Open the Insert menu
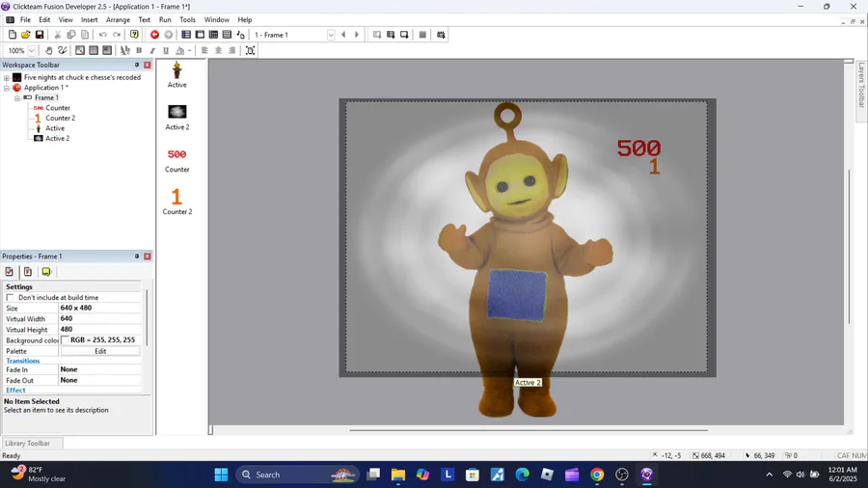This screenshot has height=488, width=868. pos(89,19)
